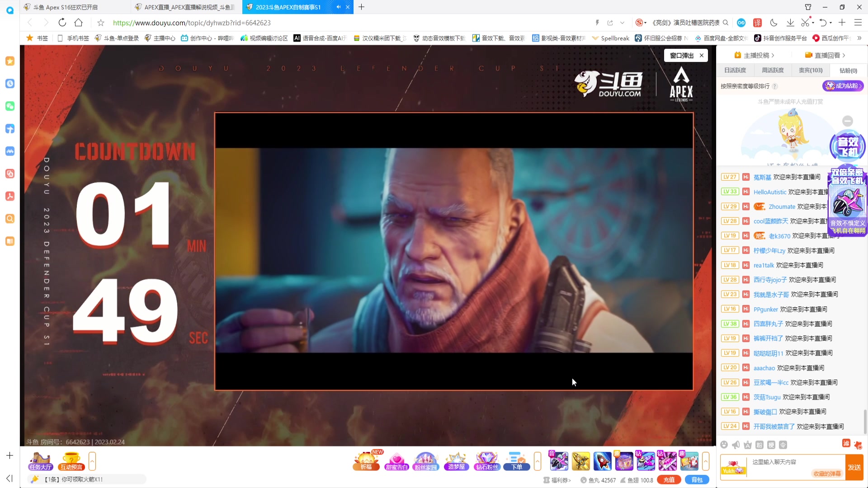Select the blue rocket gift
The height and width of the screenshot is (488, 868).
point(602,461)
